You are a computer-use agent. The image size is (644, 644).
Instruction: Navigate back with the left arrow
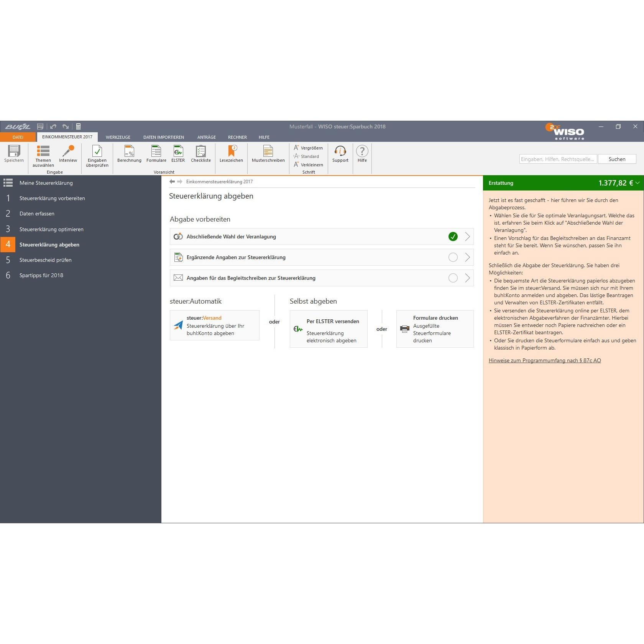point(172,182)
